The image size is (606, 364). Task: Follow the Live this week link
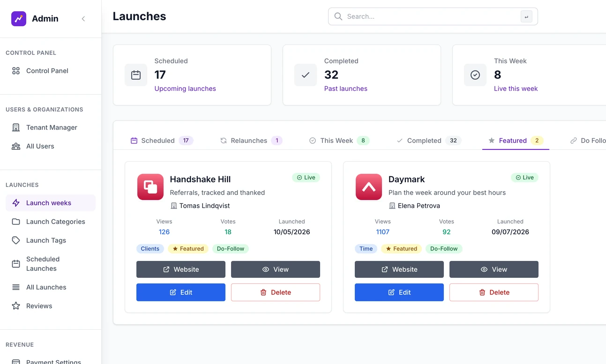click(x=516, y=89)
